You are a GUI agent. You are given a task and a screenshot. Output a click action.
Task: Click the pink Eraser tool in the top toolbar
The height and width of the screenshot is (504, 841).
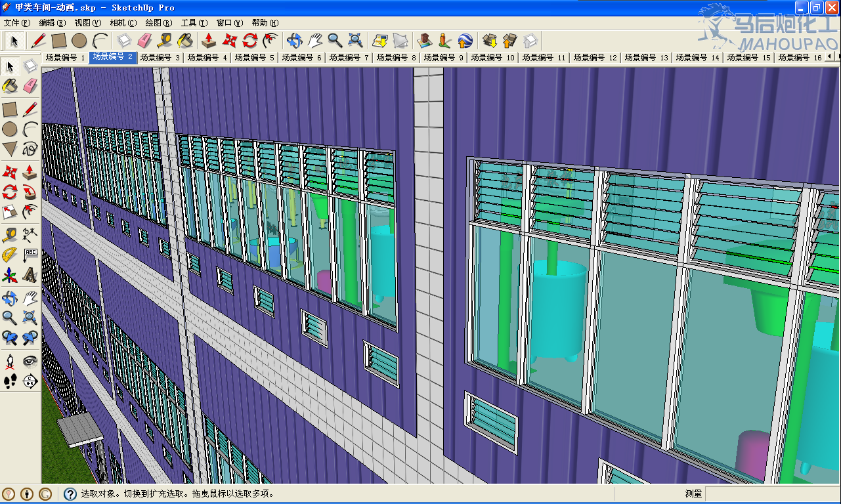tap(144, 41)
